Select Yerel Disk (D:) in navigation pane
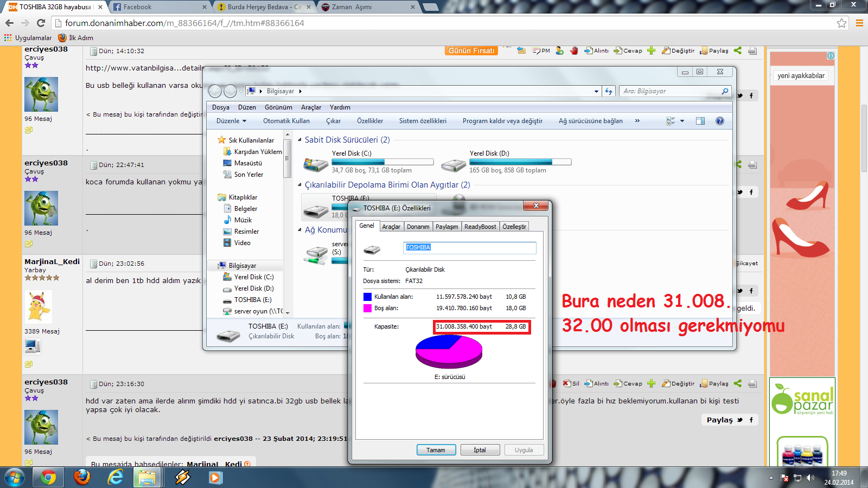 coord(254,288)
